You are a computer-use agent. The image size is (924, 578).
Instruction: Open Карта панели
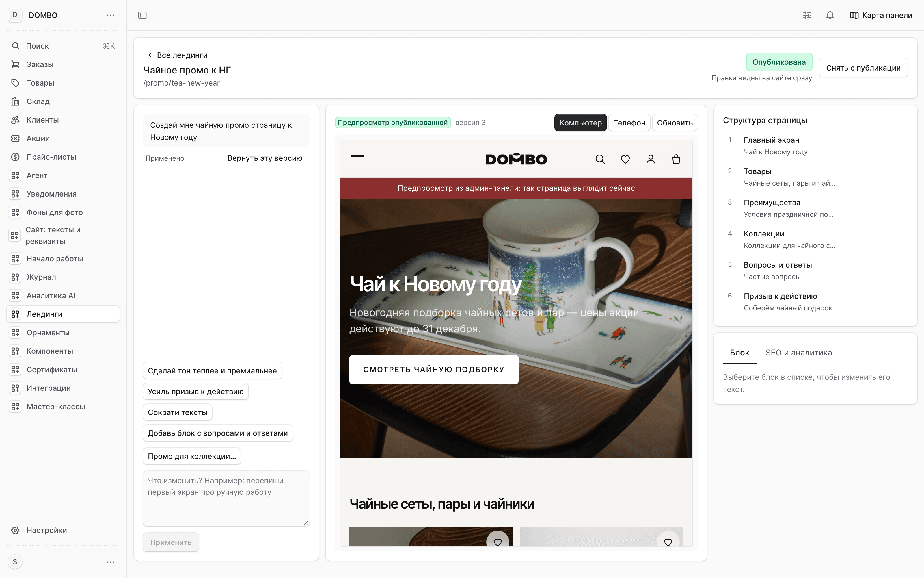881,15
